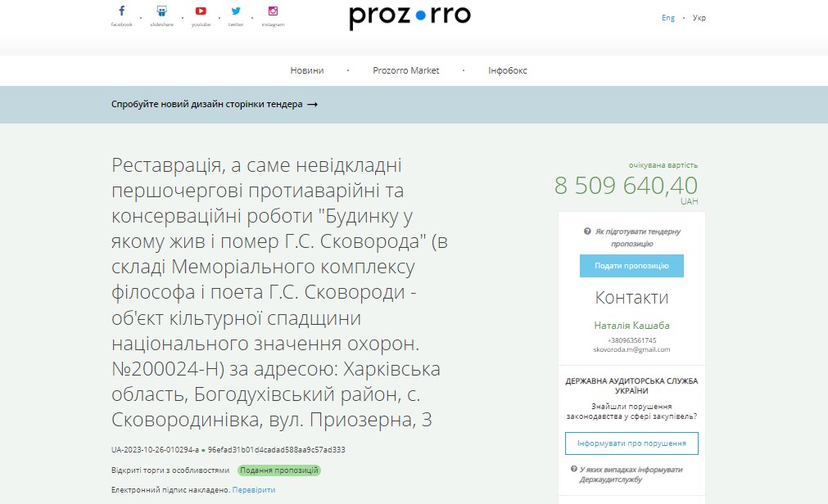
Task: Open the Новини menu item
Action: tap(306, 70)
